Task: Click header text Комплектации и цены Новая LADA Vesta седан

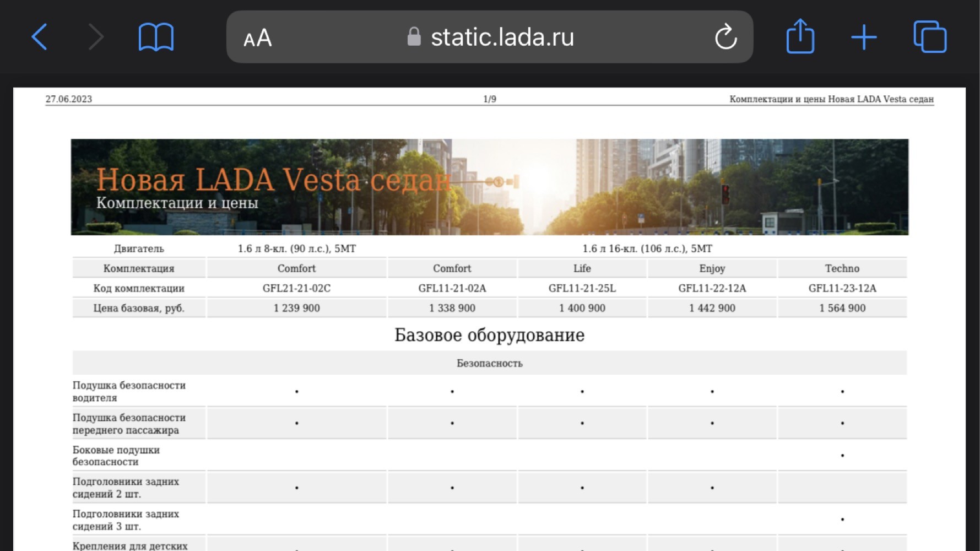Action: [831, 99]
